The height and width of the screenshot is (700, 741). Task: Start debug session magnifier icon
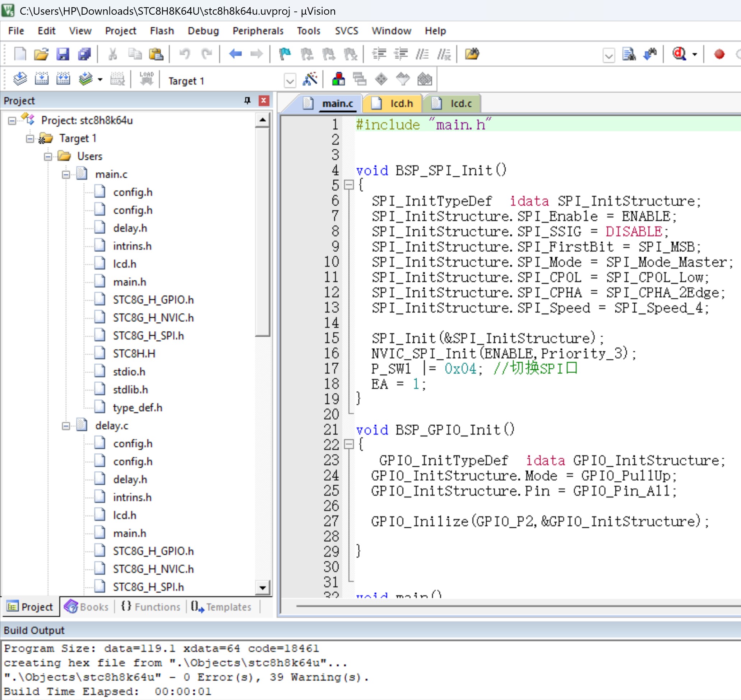680,54
